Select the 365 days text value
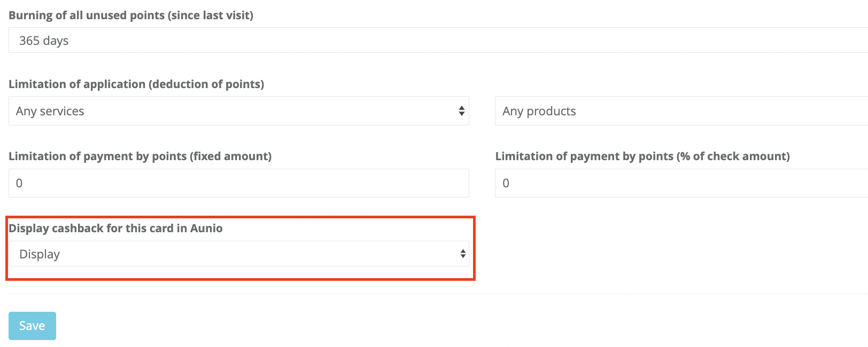 click(44, 41)
